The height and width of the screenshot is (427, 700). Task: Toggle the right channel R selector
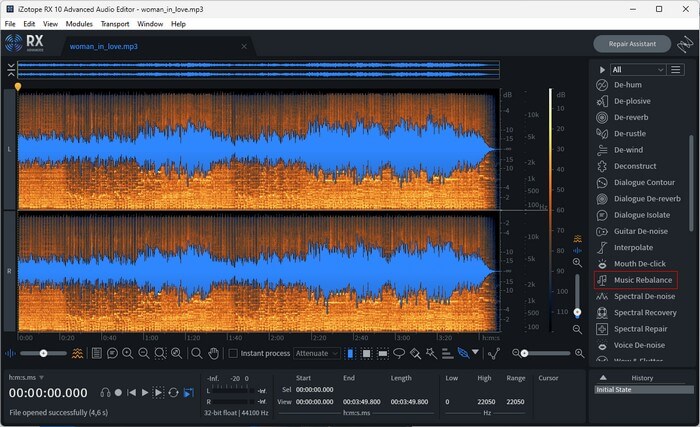pyautogui.click(x=9, y=271)
